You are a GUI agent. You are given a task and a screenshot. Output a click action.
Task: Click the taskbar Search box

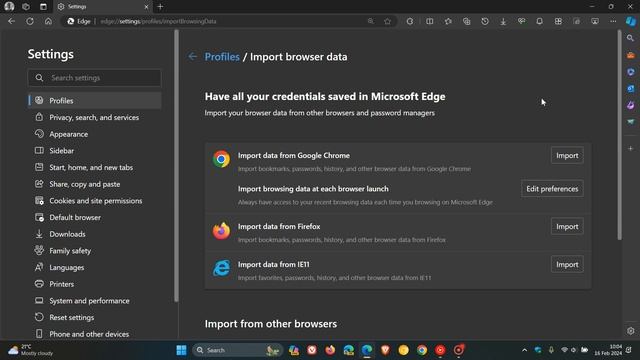pyautogui.click(x=238, y=350)
